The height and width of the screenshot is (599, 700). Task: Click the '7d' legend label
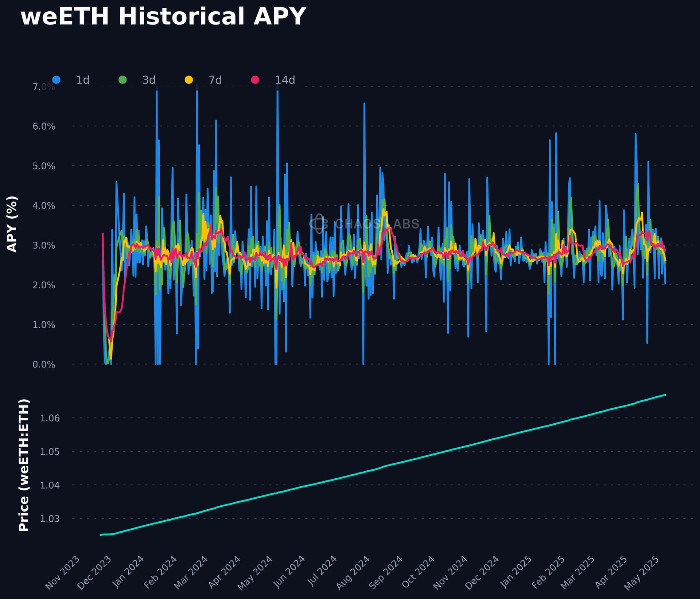click(215, 80)
